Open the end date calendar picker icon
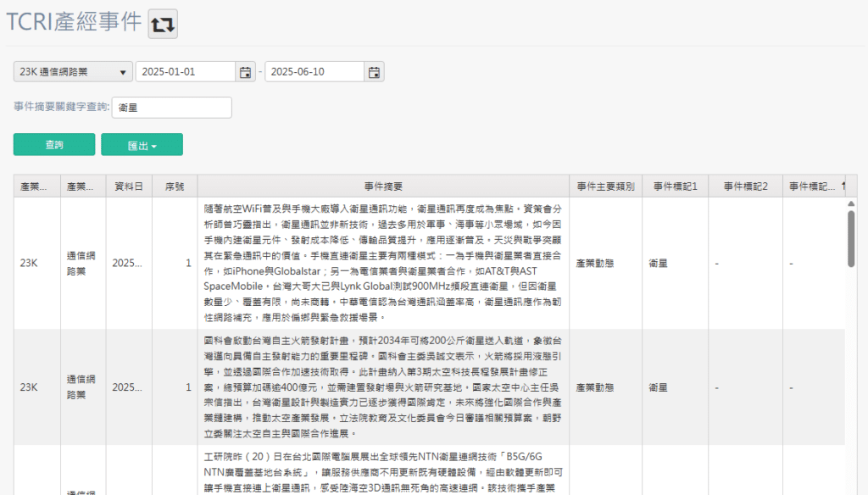This screenshot has height=495, width=868. coord(374,72)
